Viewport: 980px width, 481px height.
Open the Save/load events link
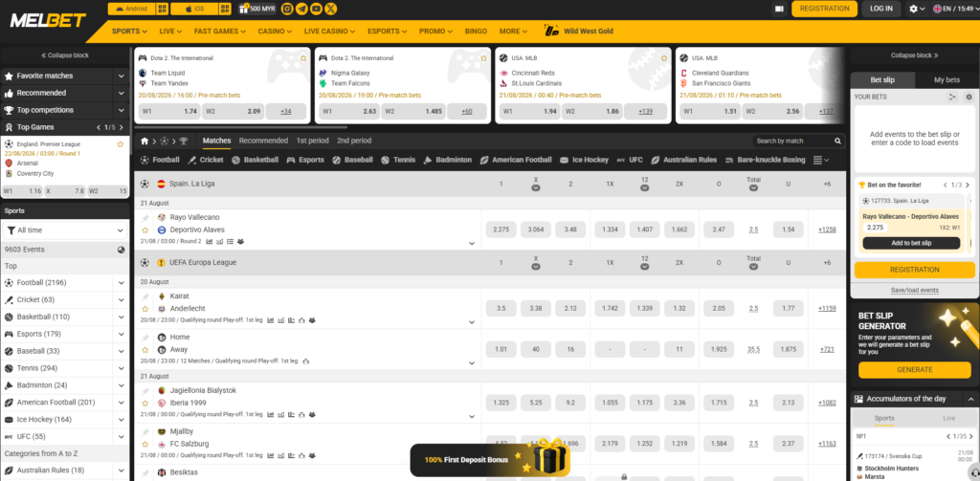(914, 291)
